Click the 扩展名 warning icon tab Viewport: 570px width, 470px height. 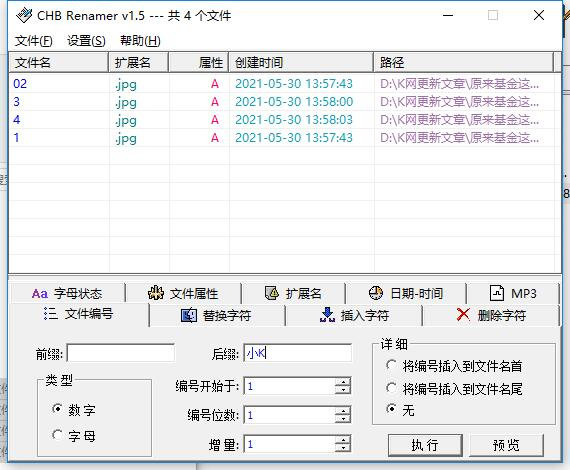pos(272,293)
